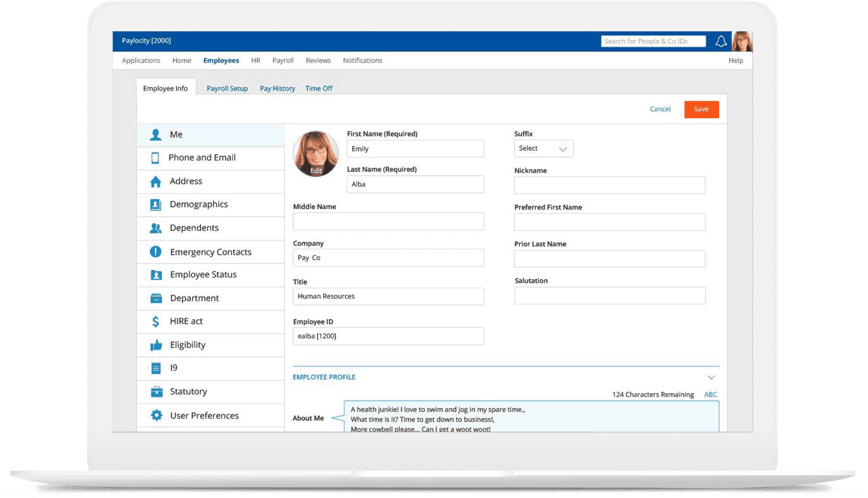
Task: Open the Applications menu
Action: click(141, 61)
